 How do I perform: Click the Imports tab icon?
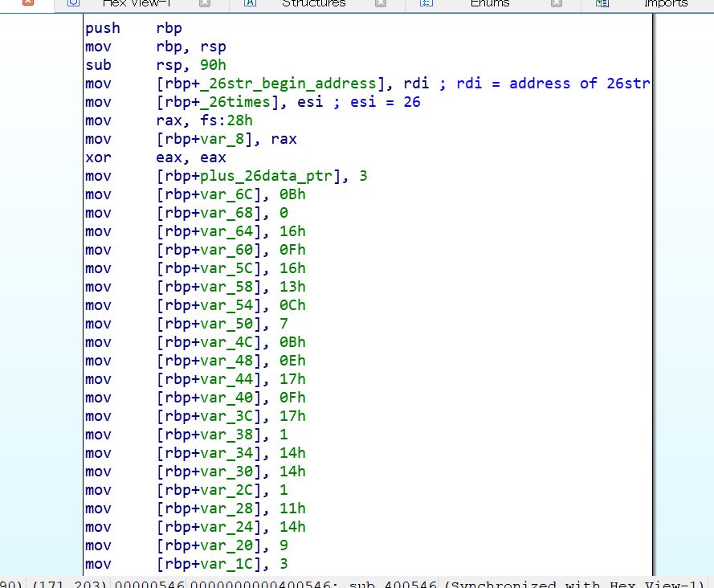pos(602,3)
